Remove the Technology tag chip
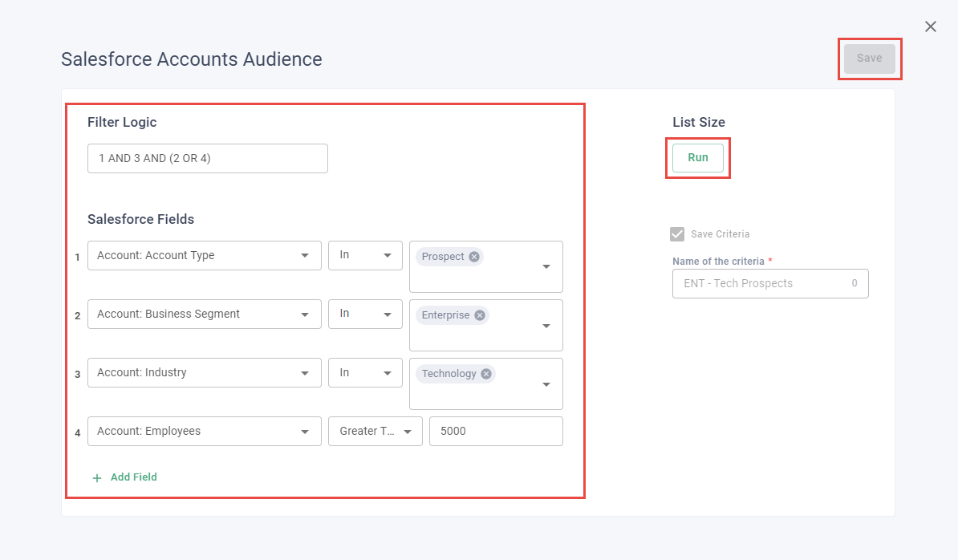 (x=485, y=374)
